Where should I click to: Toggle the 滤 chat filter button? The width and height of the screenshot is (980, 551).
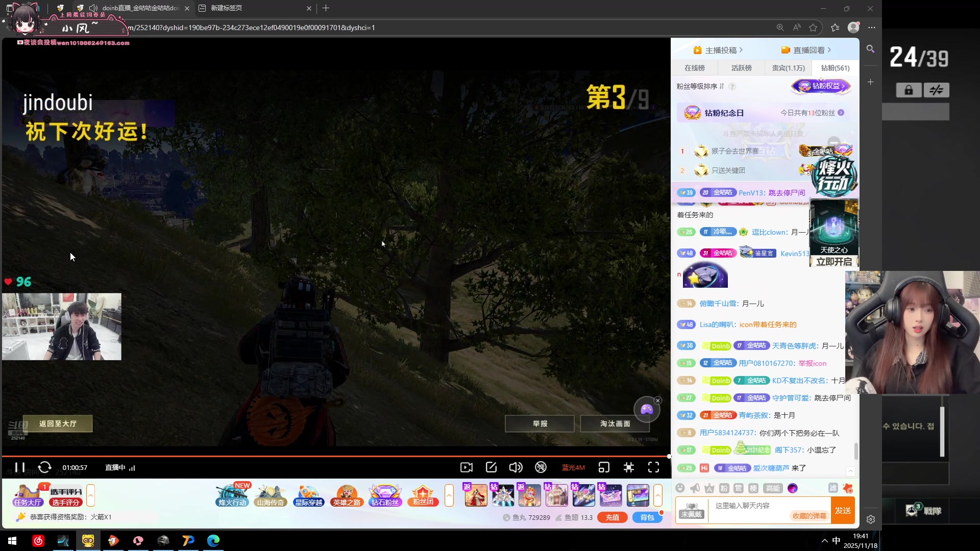[833, 488]
